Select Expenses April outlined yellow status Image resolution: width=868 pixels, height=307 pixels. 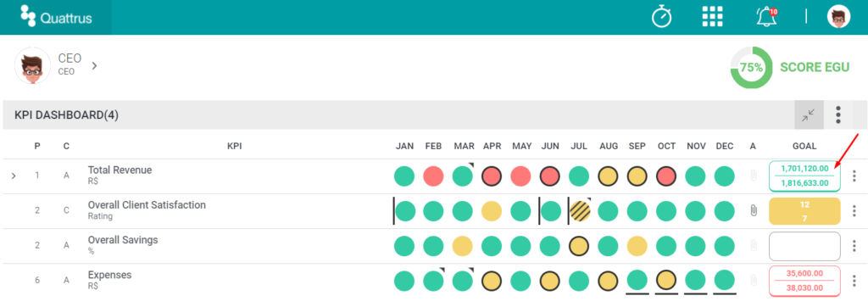pos(492,281)
